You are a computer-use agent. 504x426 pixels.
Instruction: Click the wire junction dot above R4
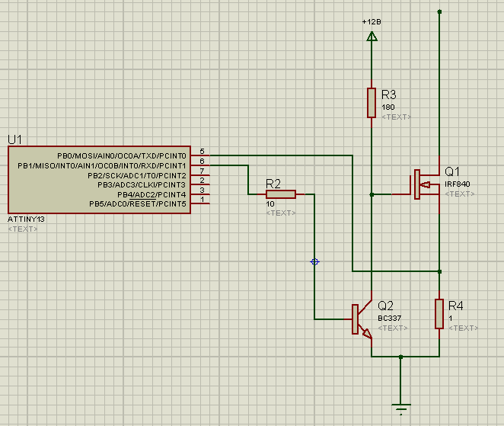pos(439,271)
